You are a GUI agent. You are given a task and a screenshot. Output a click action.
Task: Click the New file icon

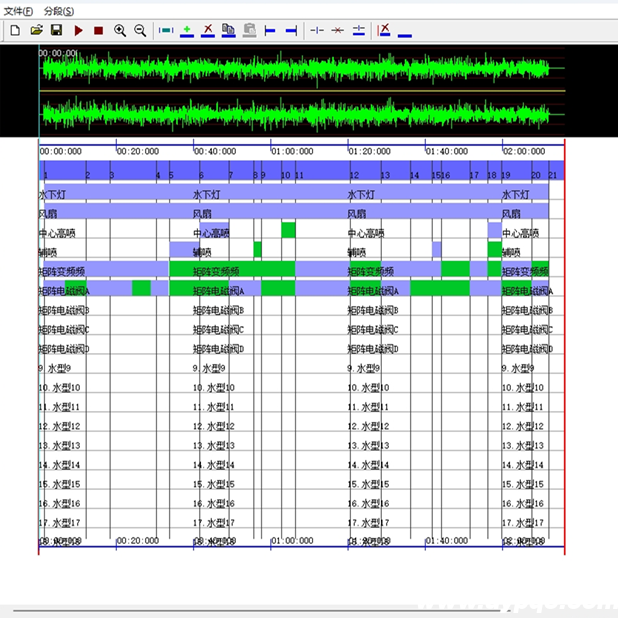[15, 31]
